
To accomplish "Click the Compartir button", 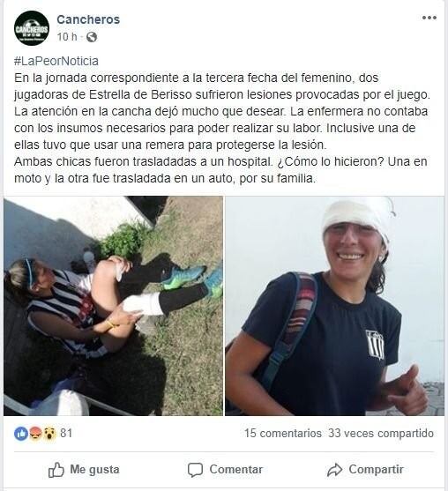I will coord(365,470).
